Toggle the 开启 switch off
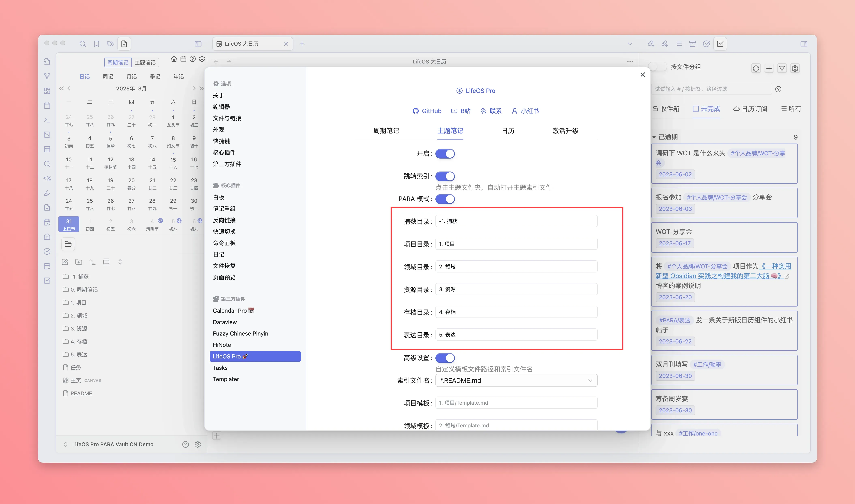855x504 pixels. coord(445,153)
